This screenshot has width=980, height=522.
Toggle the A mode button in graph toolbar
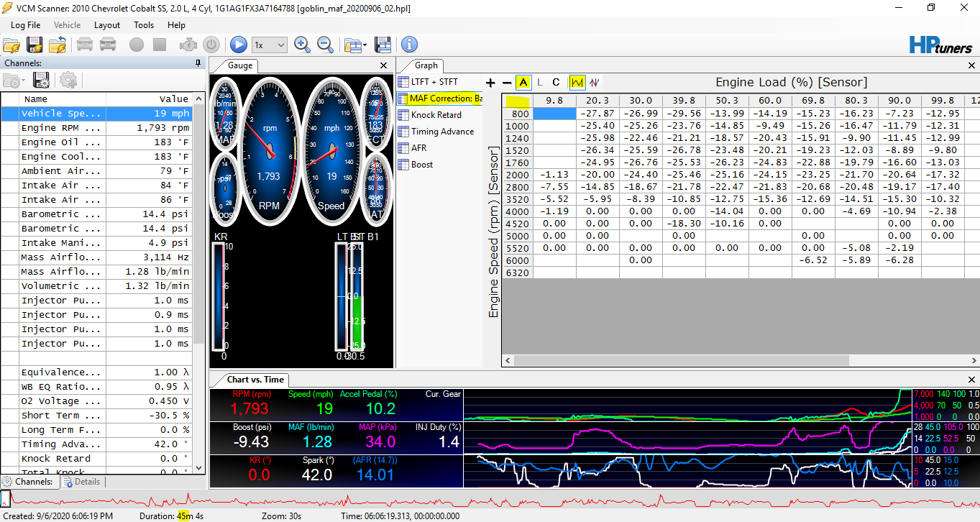523,83
